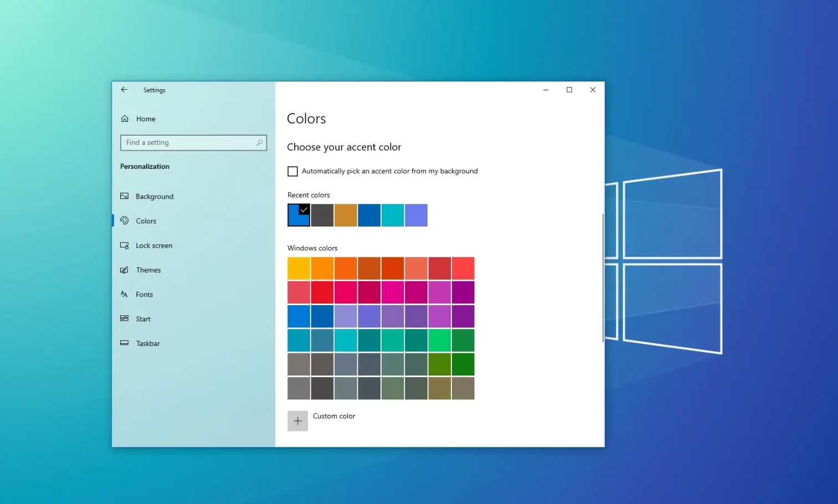Click the Taskbar icon
The image size is (838, 504).
(125, 343)
